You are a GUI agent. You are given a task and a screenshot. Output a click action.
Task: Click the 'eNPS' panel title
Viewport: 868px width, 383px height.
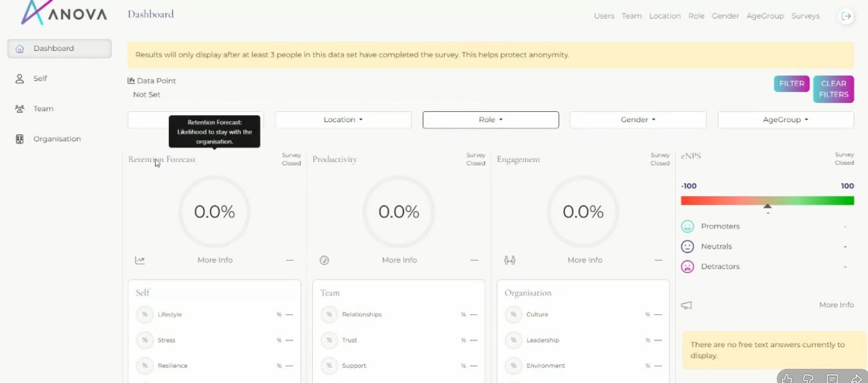(691, 156)
